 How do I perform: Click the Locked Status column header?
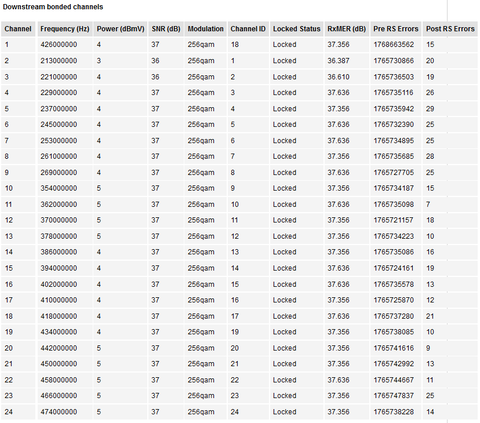tap(297, 29)
